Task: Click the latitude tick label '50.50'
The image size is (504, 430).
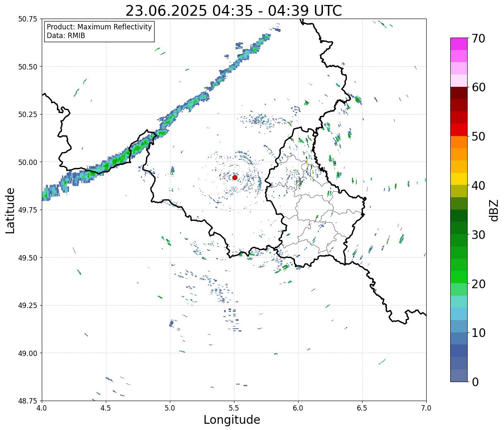Action: [28, 67]
